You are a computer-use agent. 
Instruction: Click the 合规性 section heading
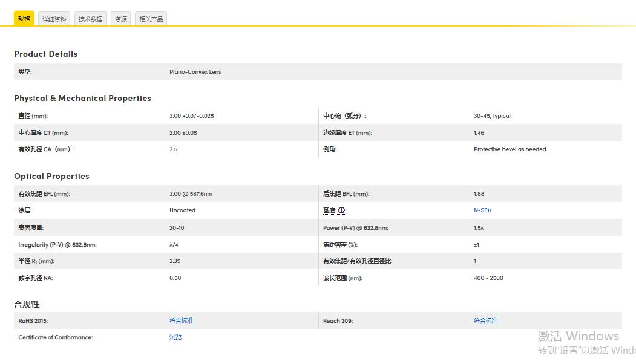point(27,304)
